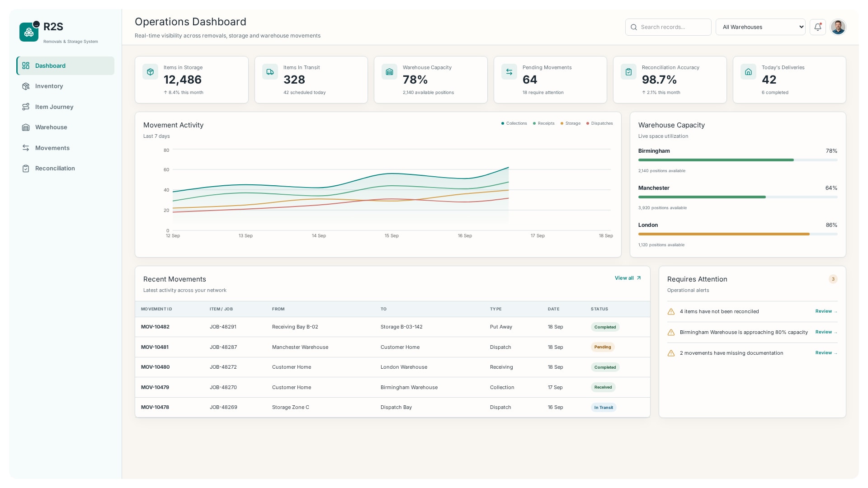Focus the Search records input field
Viewport: 868px width, 488px height.
[668, 27]
